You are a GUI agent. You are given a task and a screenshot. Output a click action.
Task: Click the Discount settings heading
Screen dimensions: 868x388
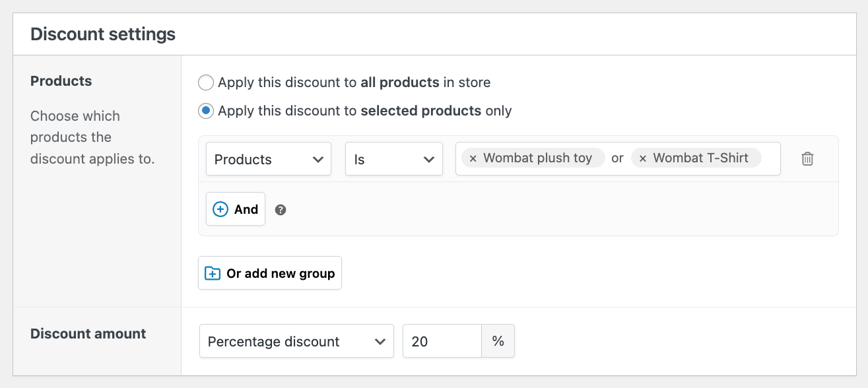pyautogui.click(x=103, y=34)
